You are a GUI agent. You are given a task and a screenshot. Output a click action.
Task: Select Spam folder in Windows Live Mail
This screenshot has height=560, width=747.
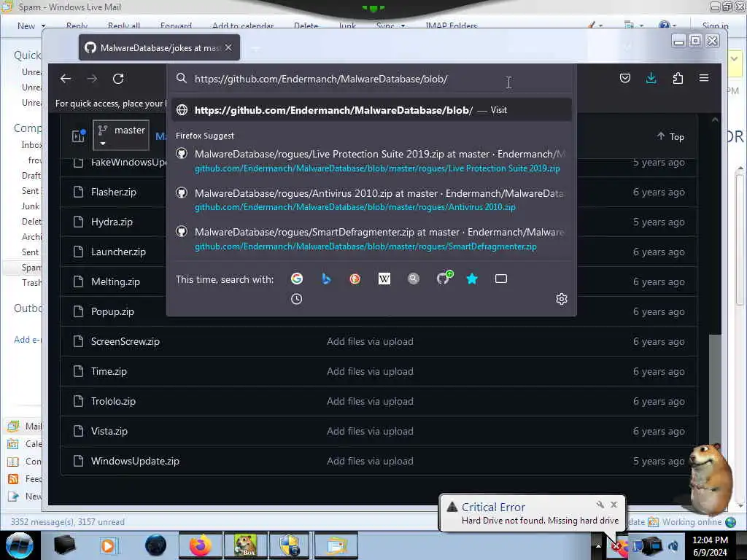31,268
